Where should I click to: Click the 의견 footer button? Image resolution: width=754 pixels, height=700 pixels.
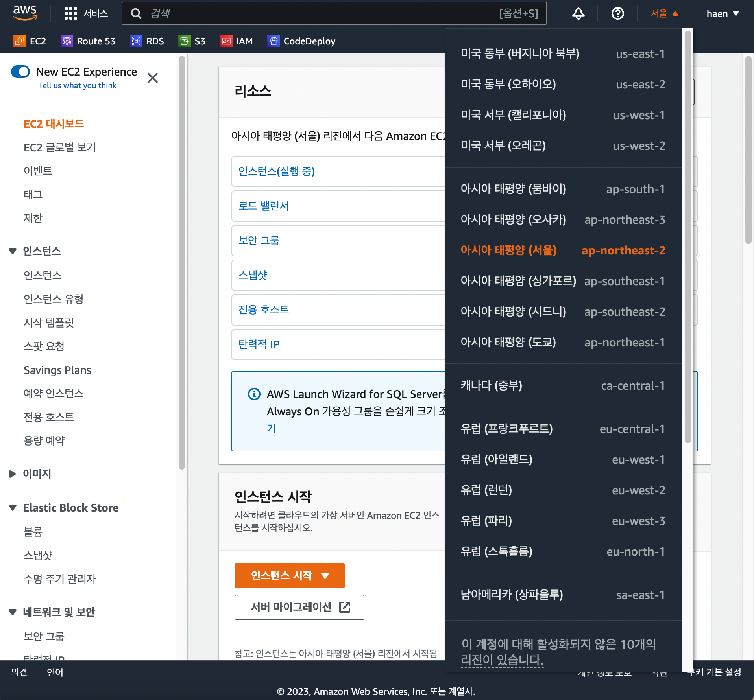pos(19,672)
